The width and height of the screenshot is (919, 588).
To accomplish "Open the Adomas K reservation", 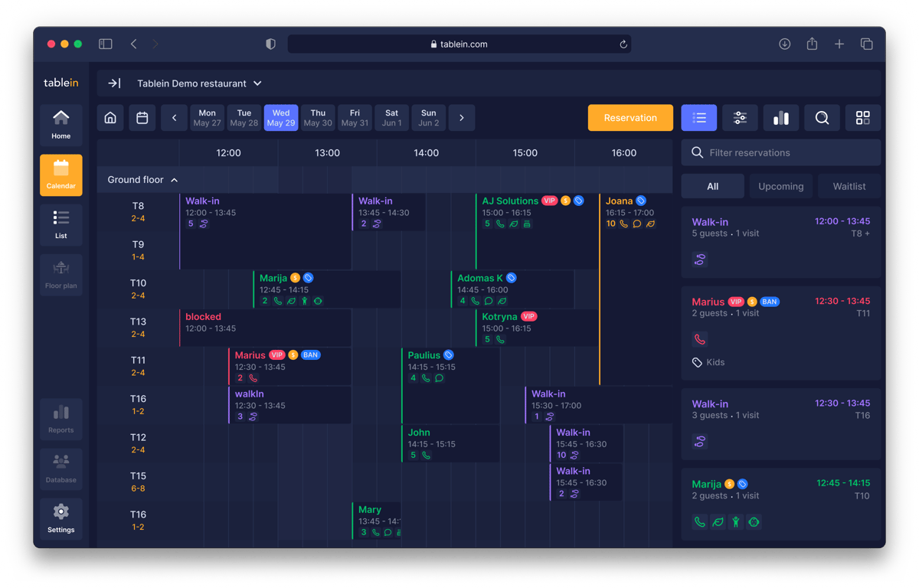I will pyautogui.click(x=512, y=289).
